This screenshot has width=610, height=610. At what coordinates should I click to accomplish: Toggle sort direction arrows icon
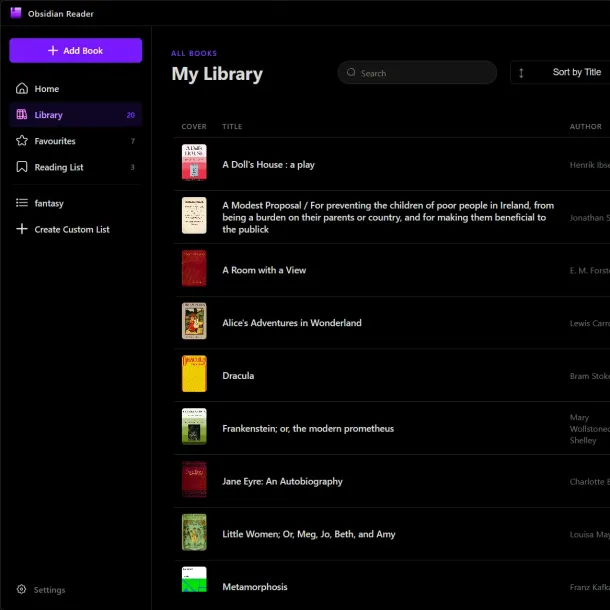(x=521, y=73)
